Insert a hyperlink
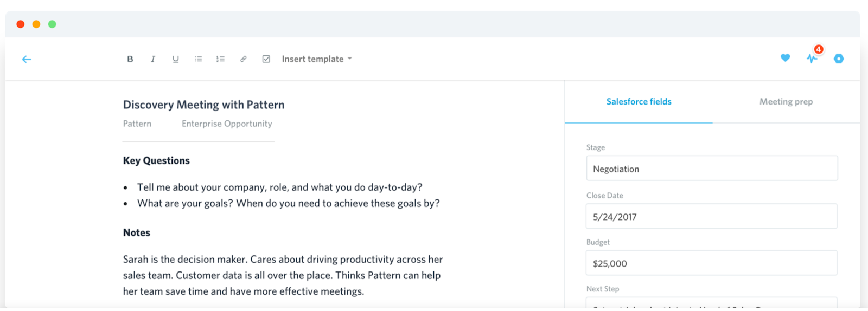Viewport: 868px width, 311px height. click(244, 59)
